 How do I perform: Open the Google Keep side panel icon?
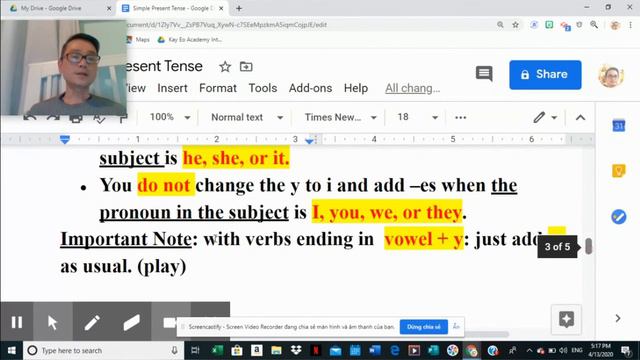[x=619, y=171]
